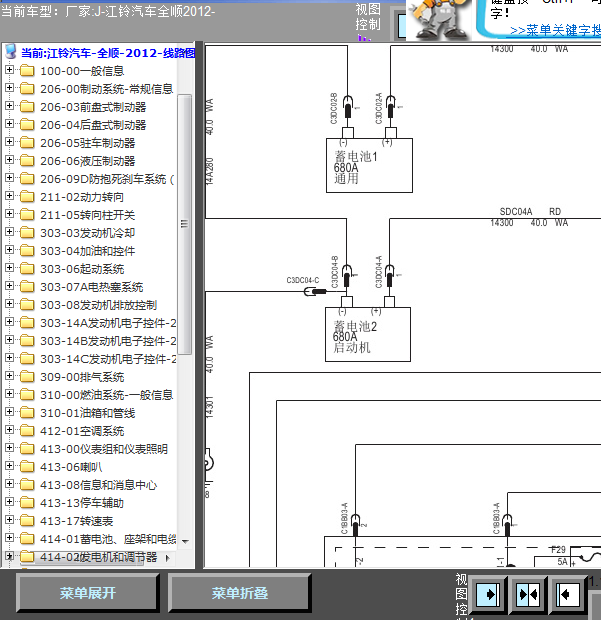The height and width of the screenshot is (620, 601).
Task: Click folder icon of 303-06起动系统
Action: click(x=27, y=268)
